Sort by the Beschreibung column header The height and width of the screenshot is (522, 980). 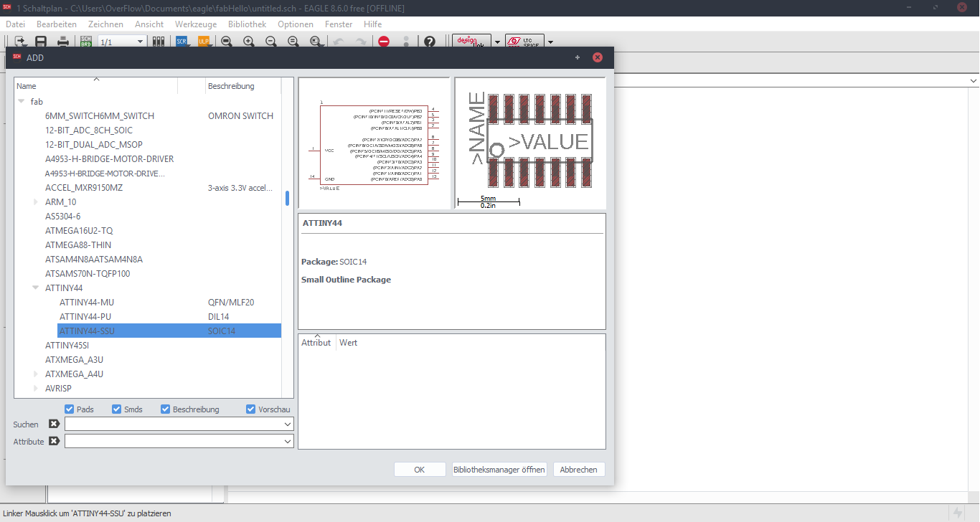pos(243,86)
